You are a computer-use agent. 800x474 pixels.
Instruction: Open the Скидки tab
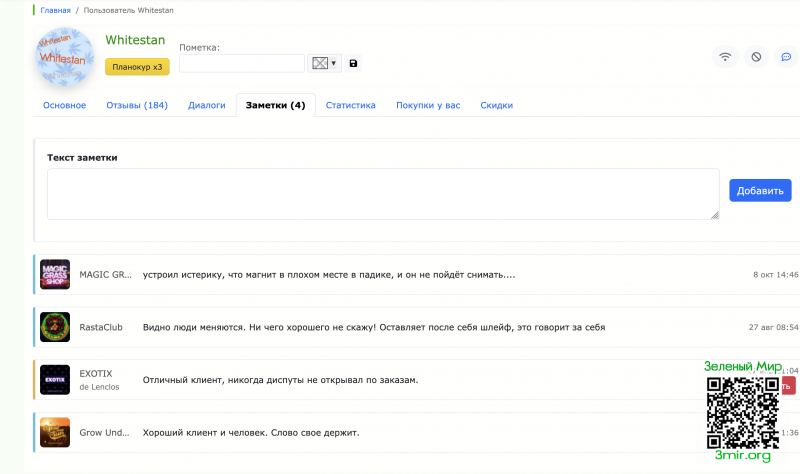(496, 105)
